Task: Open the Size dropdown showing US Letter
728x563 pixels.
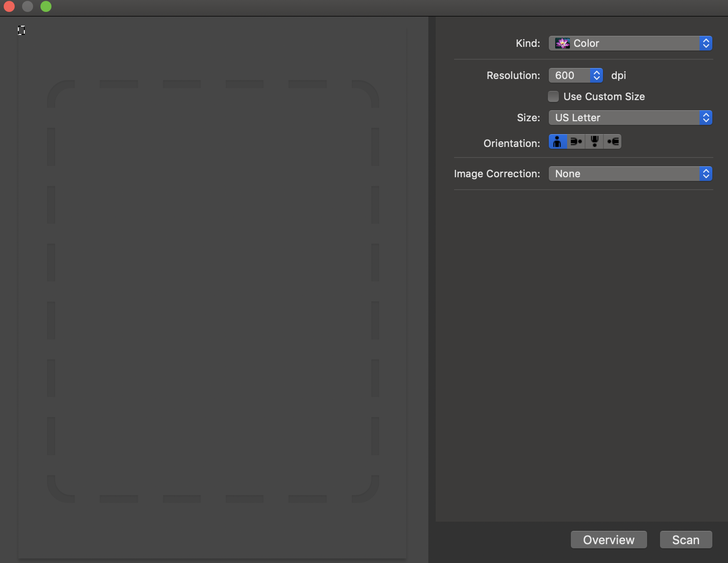Action: tap(630, 118)
